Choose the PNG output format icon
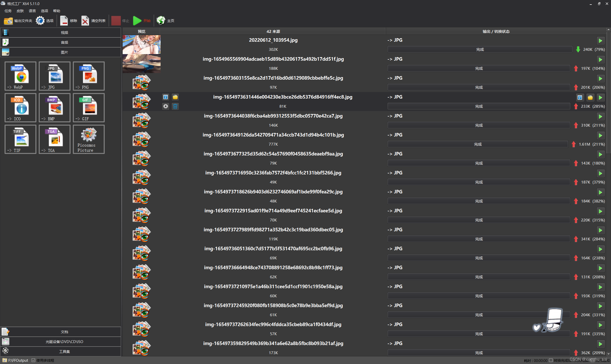 pos(89,76)
